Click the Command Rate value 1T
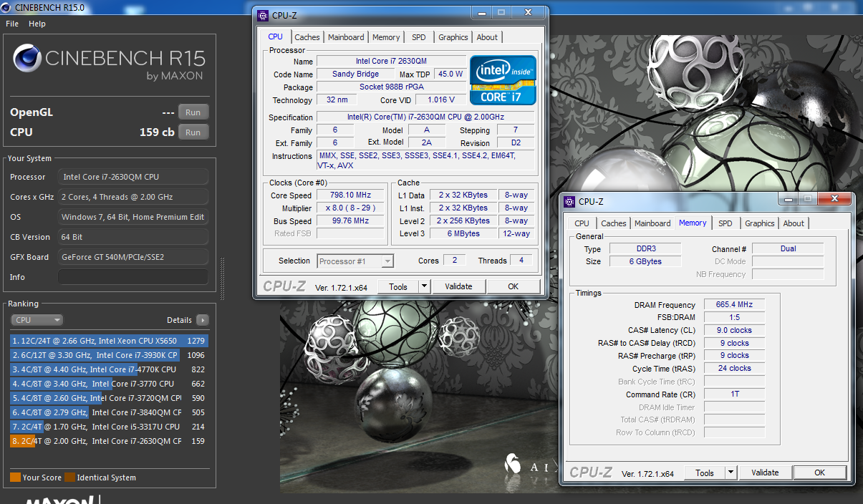 click(734, 394)
